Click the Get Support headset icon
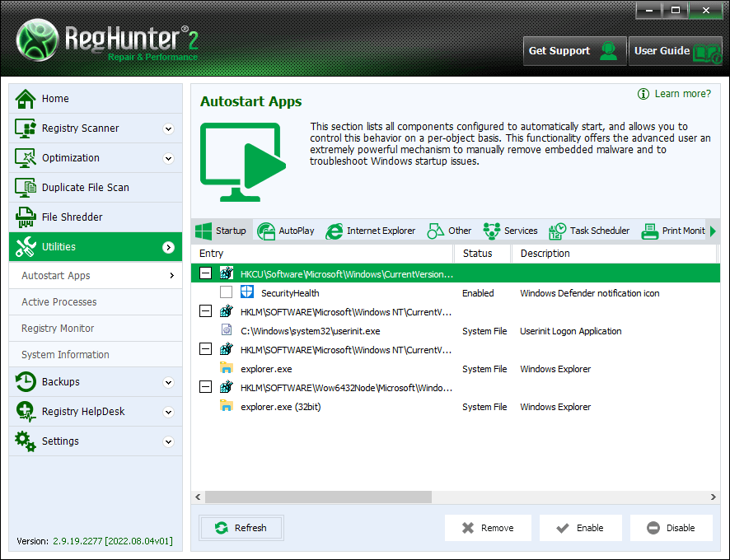The height and width of the screenshot is (560, 730). pyautogui.click(x=608, y=51)
